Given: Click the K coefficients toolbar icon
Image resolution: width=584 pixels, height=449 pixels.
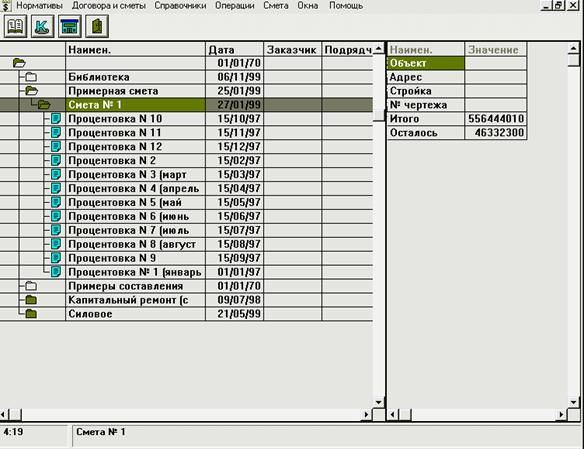Looking at the screenshot, I should click(x=42, y=26).
